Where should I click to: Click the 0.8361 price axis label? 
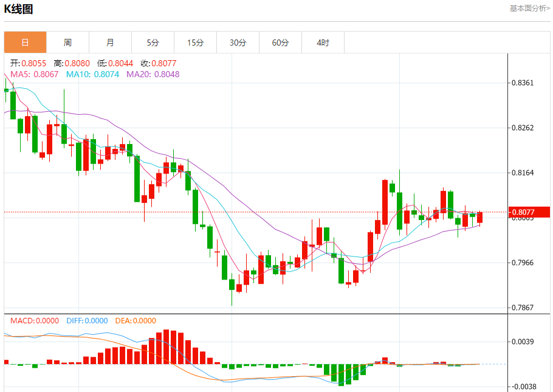[523, 83]
